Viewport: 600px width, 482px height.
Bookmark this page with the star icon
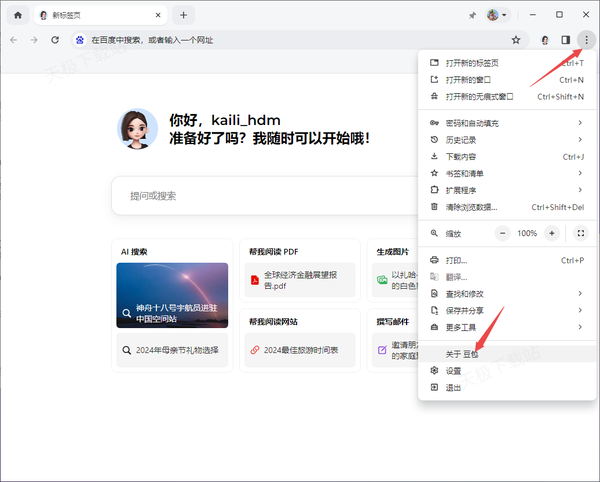click(x=516, y=40)
